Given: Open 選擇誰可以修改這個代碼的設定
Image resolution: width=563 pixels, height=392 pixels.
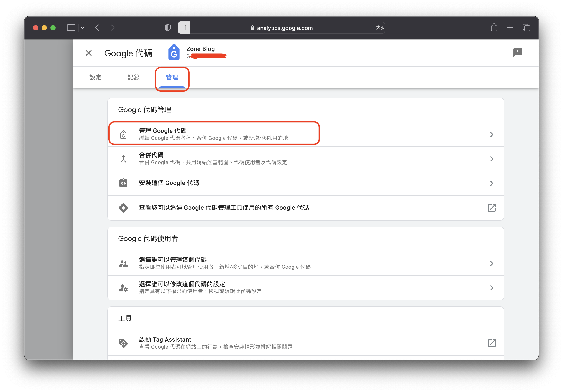Looking at the screenshot, I should (306, 288).
